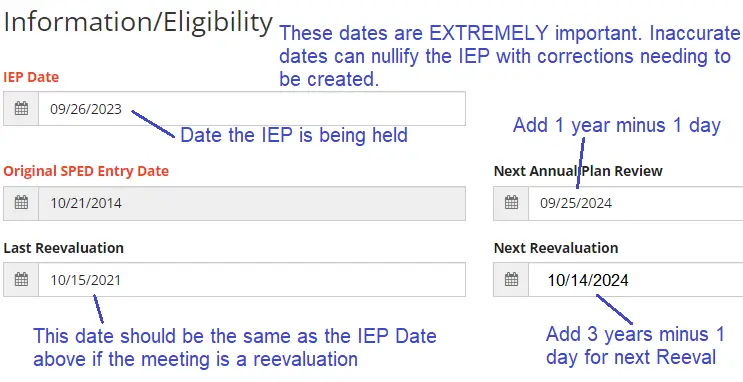Image resolution: width=743 pixels, height=382 pixels.
Task: Open the IEP Date calendar picker icon
Action: (x=21, y=109)
